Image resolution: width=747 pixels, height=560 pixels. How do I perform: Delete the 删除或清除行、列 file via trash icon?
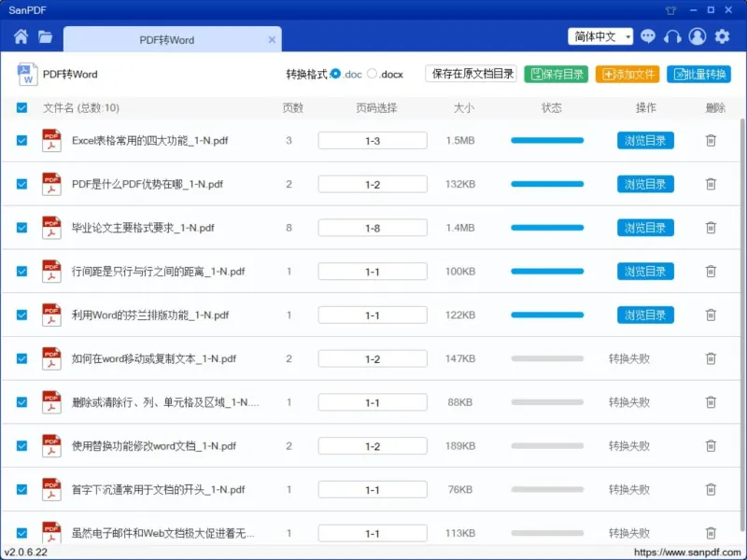(x=711, y=402)
